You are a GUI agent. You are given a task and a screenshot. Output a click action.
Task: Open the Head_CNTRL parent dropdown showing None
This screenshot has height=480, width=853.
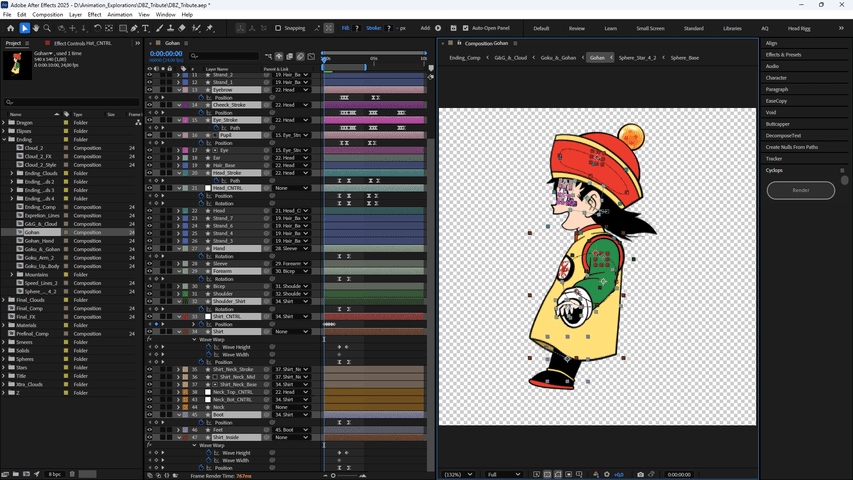292,188
